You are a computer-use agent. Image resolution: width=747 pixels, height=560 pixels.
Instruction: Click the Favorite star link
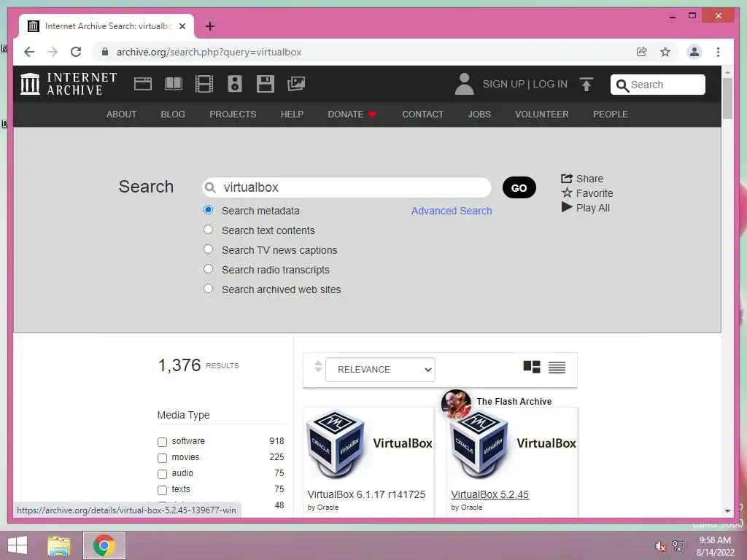(x=587, y=192)
